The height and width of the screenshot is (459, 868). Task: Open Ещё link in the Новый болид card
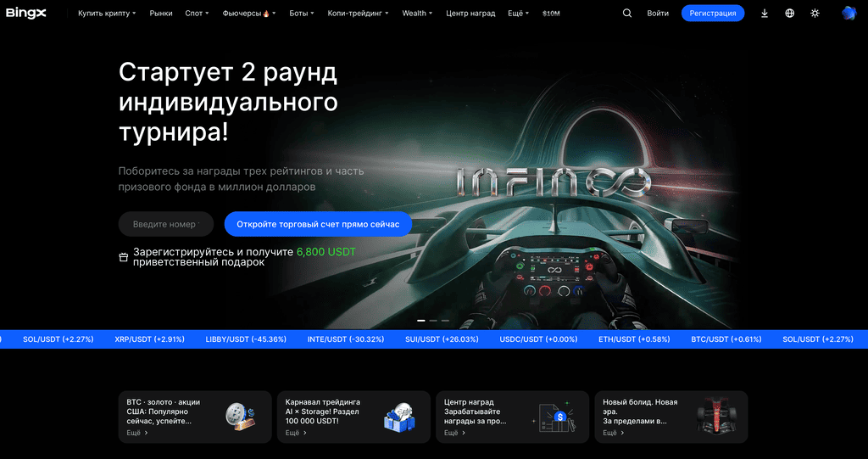click(x=614, y=433)
